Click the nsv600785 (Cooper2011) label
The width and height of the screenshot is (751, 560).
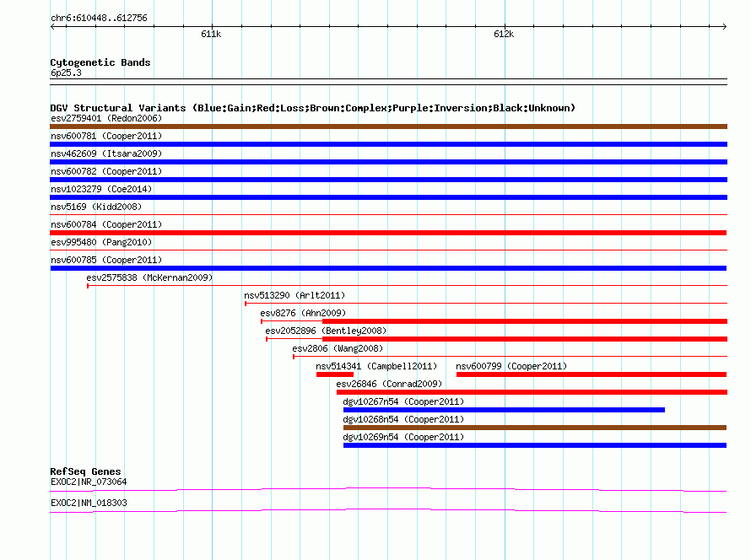pos(106,260)
